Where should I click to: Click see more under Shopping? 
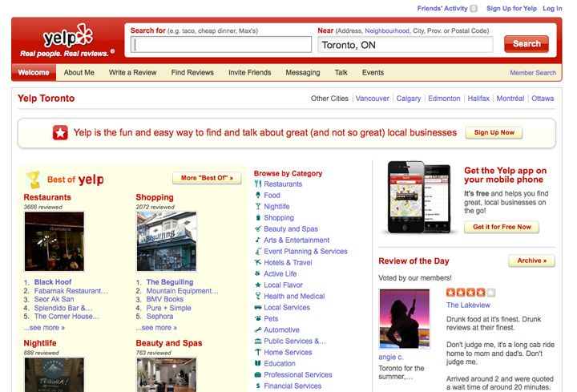click(156, 328)
